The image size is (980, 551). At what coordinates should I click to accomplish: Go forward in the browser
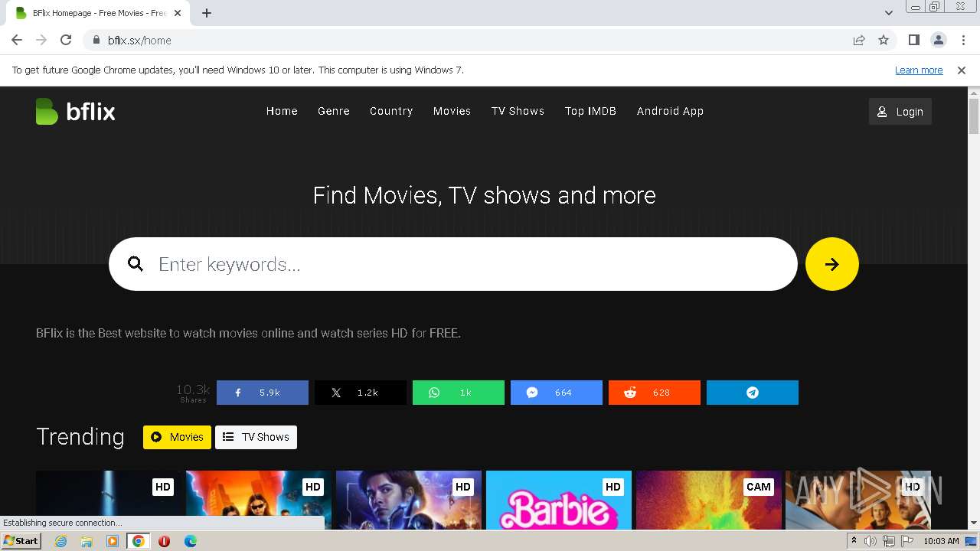pyautogui.click(x=41, y=41)
